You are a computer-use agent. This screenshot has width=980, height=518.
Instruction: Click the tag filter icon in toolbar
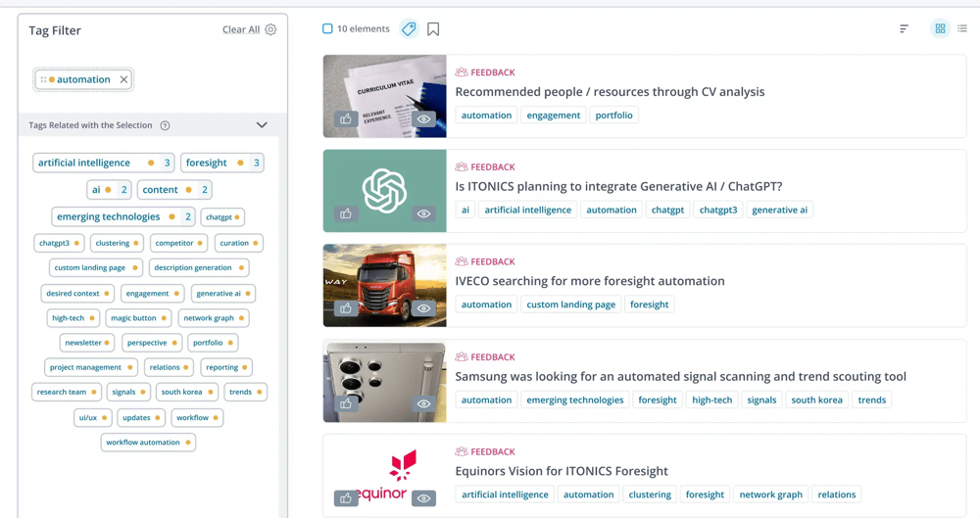(409, 29)
